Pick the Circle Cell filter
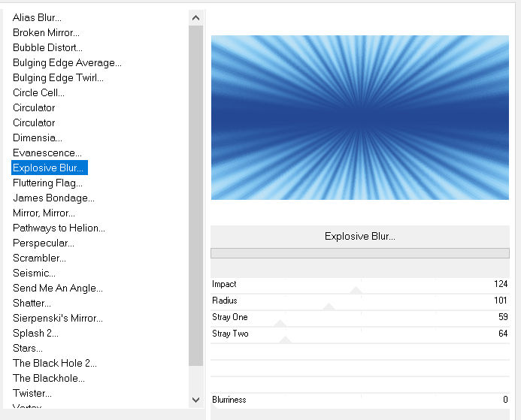The width and height of the screenshot is (521, 420). pos(38,92)
